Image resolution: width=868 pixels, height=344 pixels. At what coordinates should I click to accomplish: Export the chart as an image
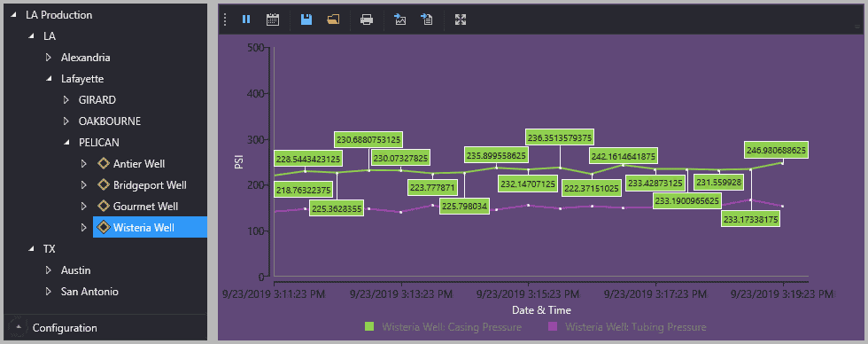(400, 20)
